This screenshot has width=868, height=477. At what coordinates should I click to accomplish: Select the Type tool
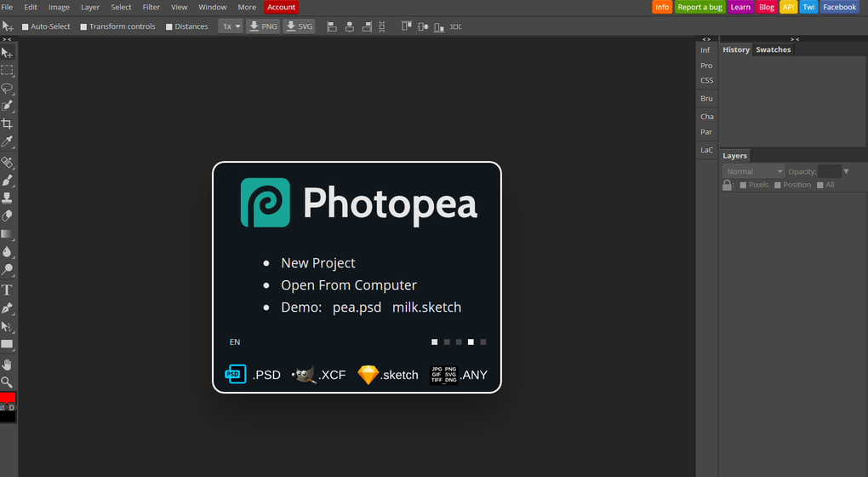7,290
